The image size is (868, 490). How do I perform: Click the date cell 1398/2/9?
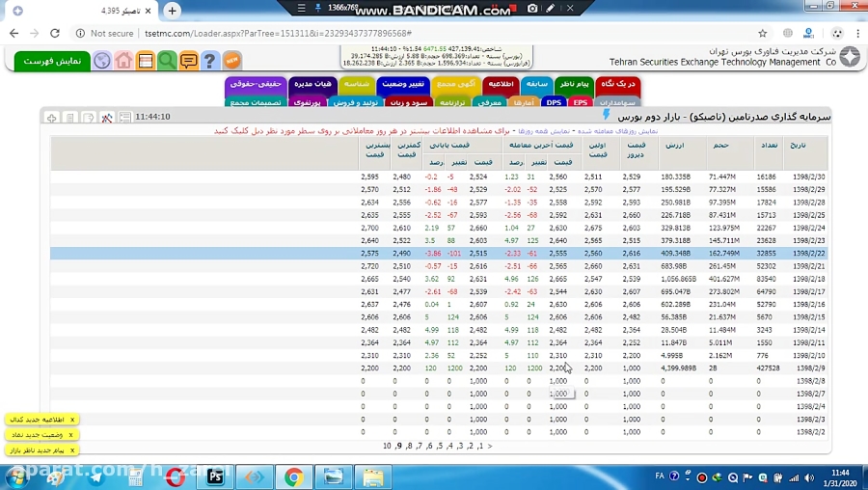810,368
